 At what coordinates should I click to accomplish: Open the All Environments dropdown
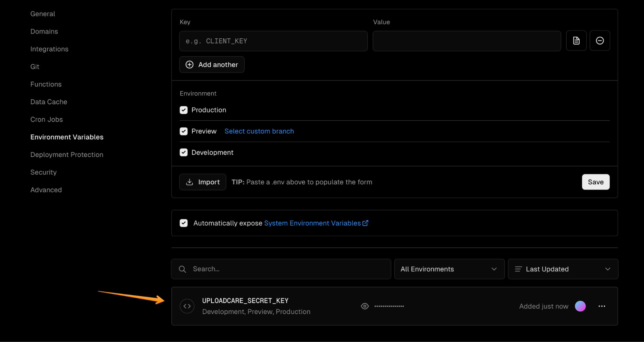[449, 269]
